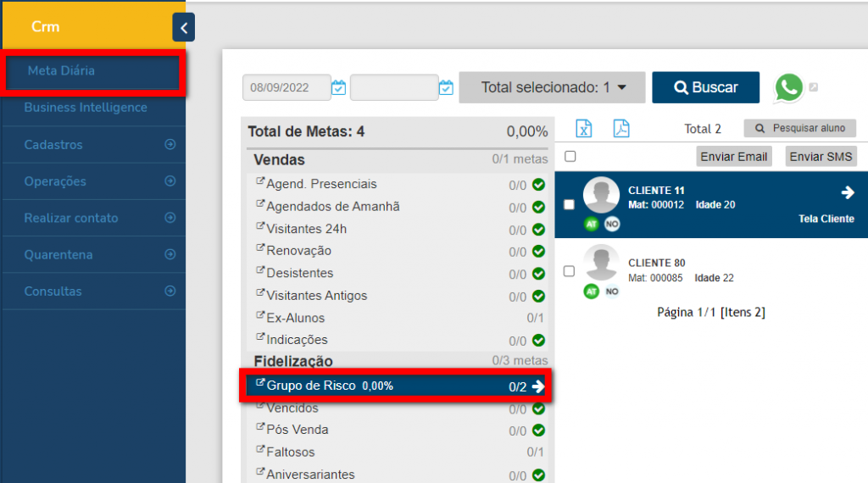This screenshot has height=483, width=868.
Task: Click the Enviar Email button
Action: tap(734, 156)
